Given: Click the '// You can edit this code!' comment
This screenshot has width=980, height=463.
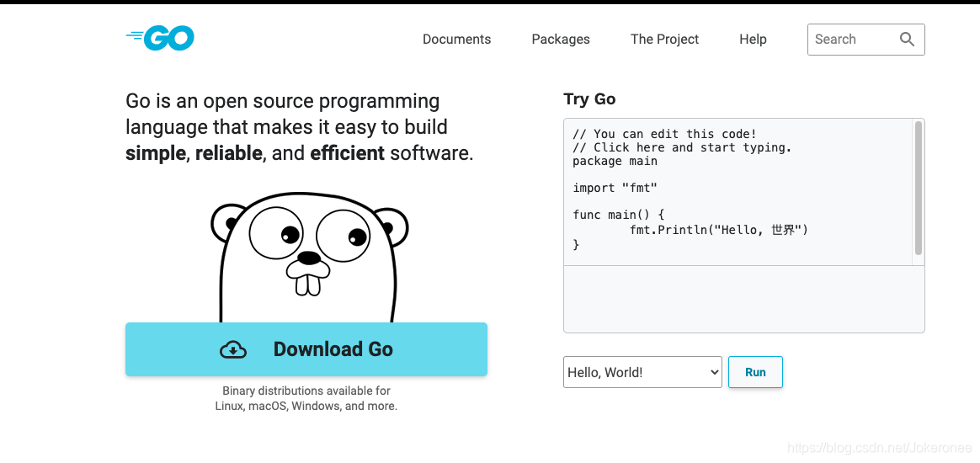Looking at the screenshot, I should 664,134.
